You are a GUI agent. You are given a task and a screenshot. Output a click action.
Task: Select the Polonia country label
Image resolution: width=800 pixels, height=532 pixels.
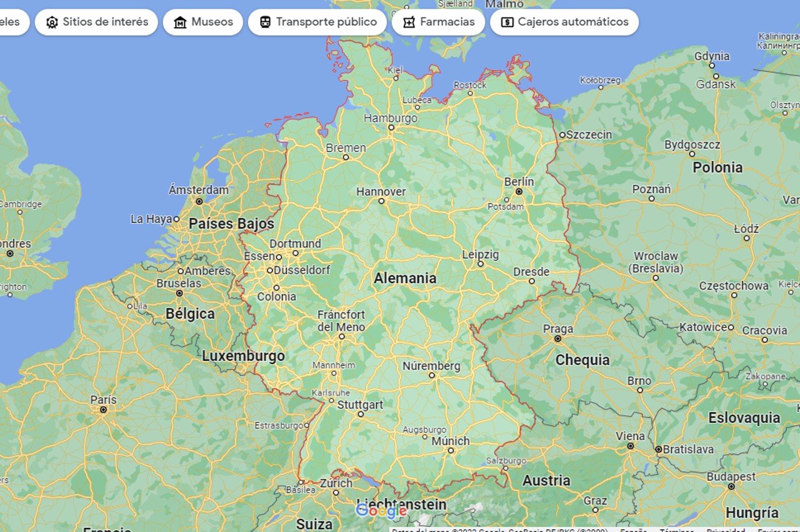coord(717,167)
